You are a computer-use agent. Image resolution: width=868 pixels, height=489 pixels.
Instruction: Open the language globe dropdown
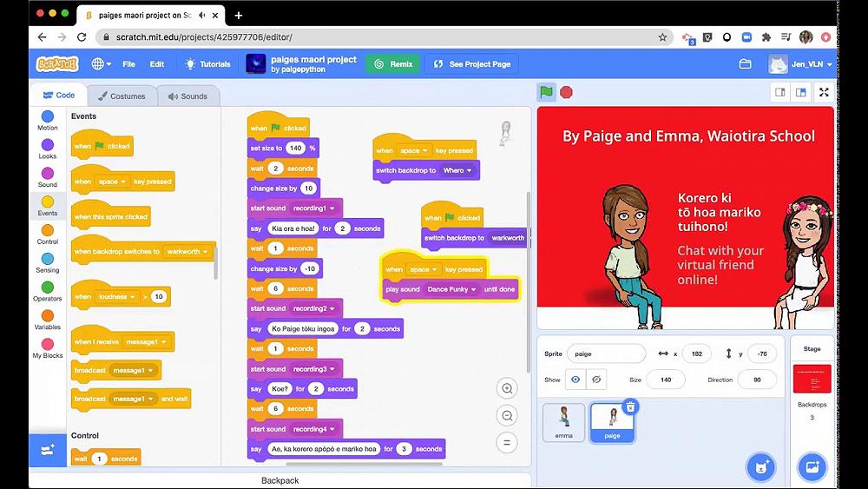[x=101, y=64]
